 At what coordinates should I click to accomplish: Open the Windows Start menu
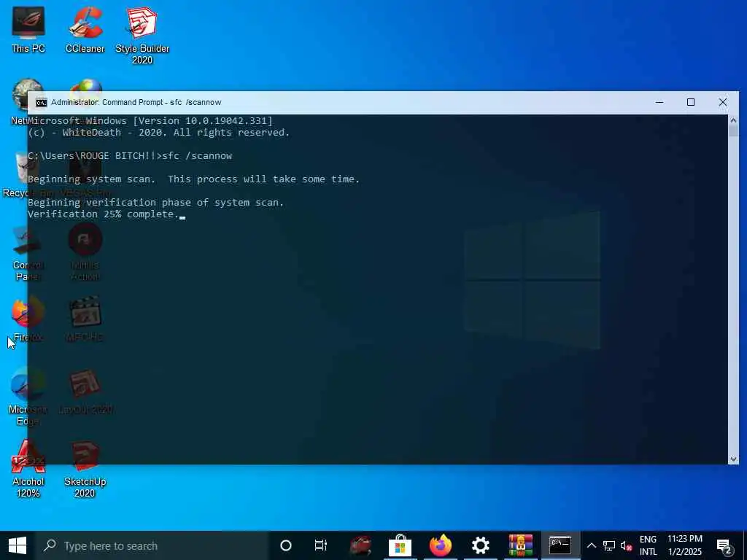18,545
